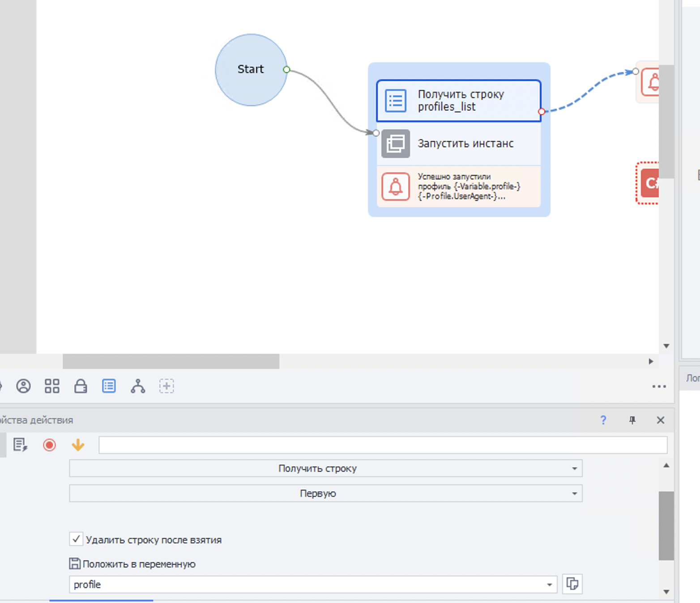700x603 pixels.
Task: Click the padlock icon in toolbar
Action: [x=81, y=386]
